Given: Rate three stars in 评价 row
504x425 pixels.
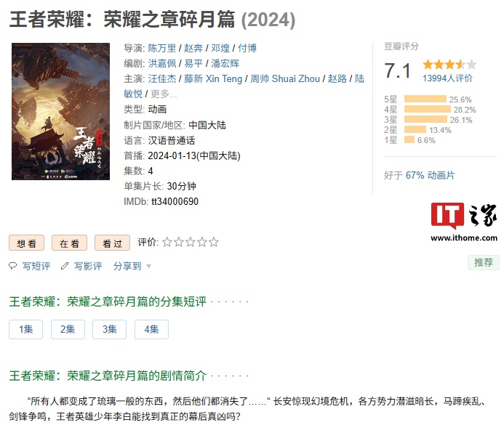Looking at the screenshot, I should [191, 242].
